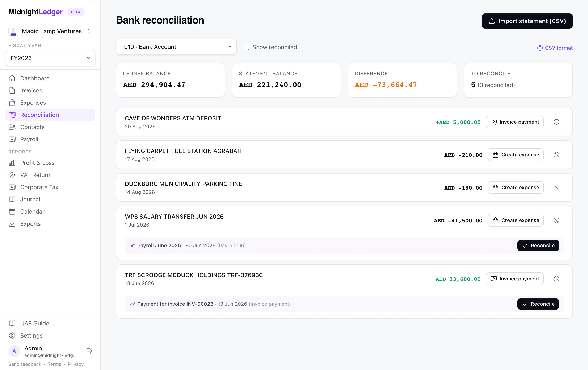Click the MidnightLedger logo
Image resolution: width=588 pixels, height=370 pixels.
click(35, 12)
